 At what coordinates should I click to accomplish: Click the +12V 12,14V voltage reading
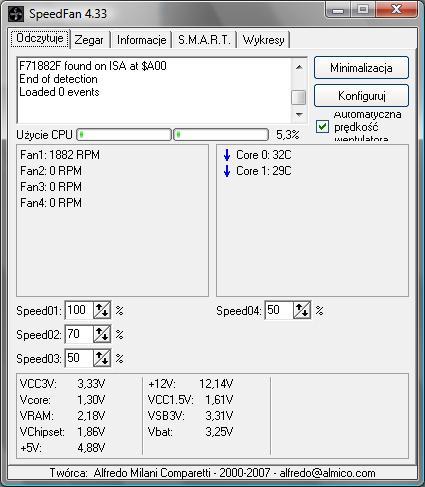190,384
